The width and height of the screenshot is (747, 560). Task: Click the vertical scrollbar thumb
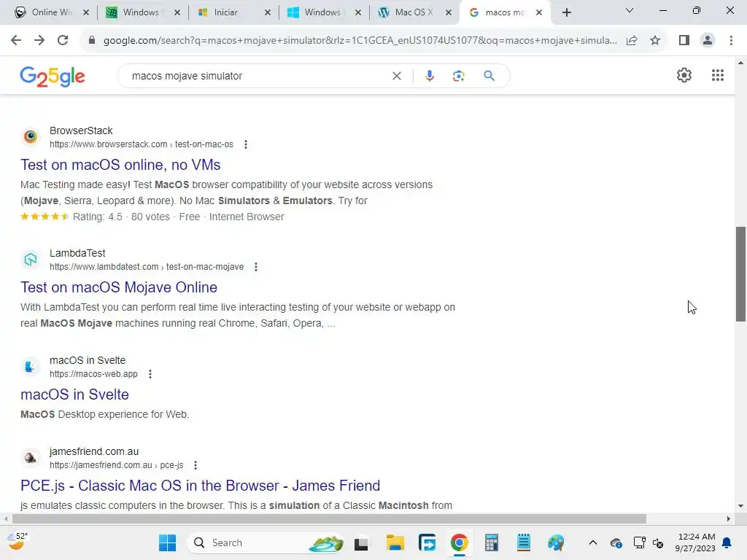(740, 274)
